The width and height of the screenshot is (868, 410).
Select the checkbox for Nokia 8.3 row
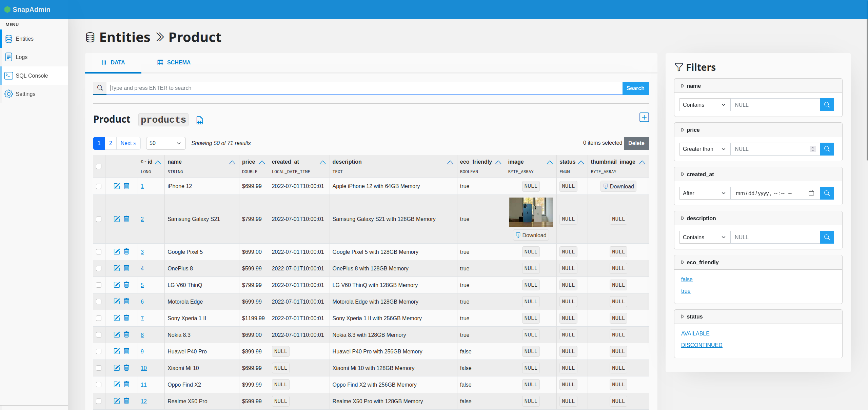click(x=99, y=335)
